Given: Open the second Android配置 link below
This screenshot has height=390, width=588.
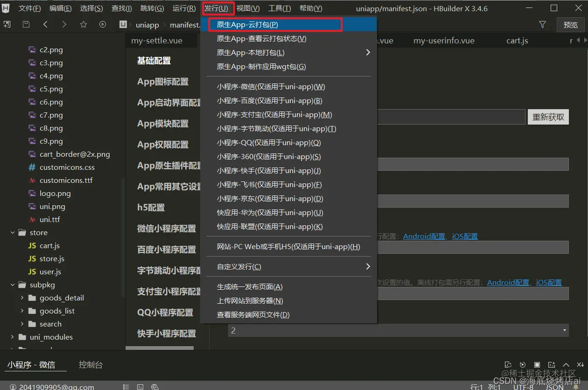Looking at the screenshot, I should pos(508,283).
